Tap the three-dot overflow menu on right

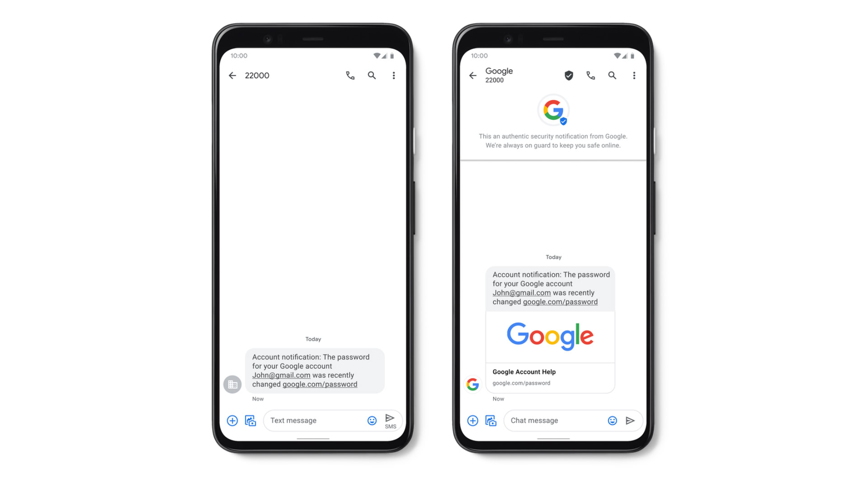[x=634, y=75]
